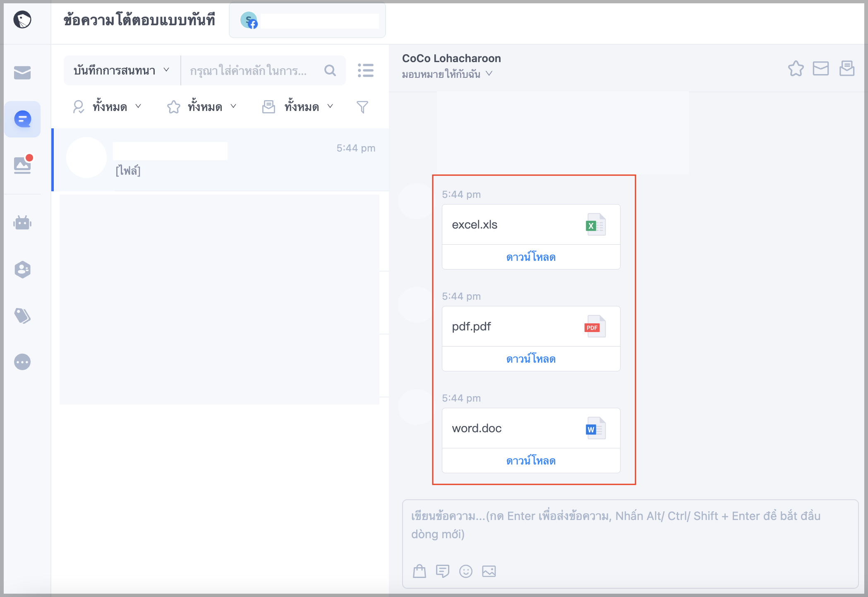Click the word.doc file name

point(477,428)
